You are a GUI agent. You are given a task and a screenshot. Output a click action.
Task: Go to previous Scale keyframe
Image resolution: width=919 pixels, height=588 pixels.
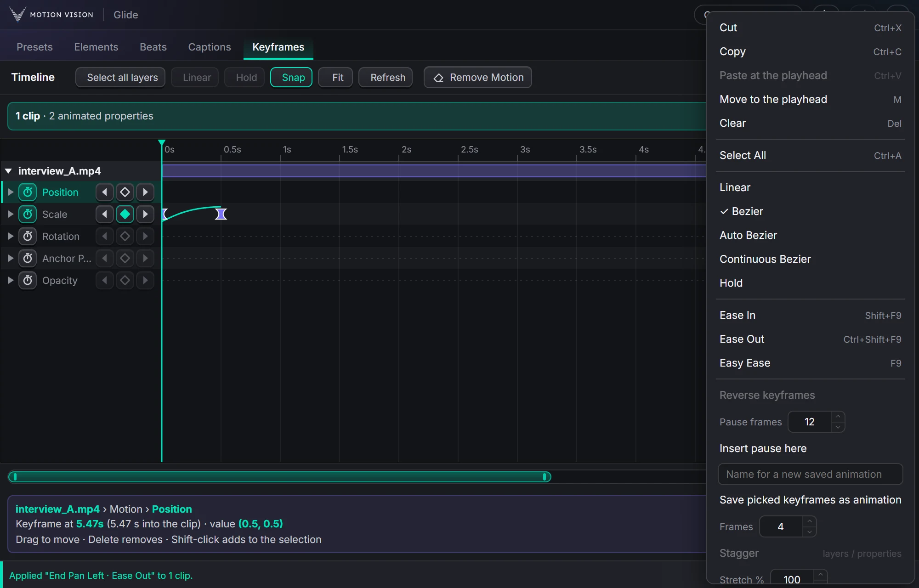point(105,214)
